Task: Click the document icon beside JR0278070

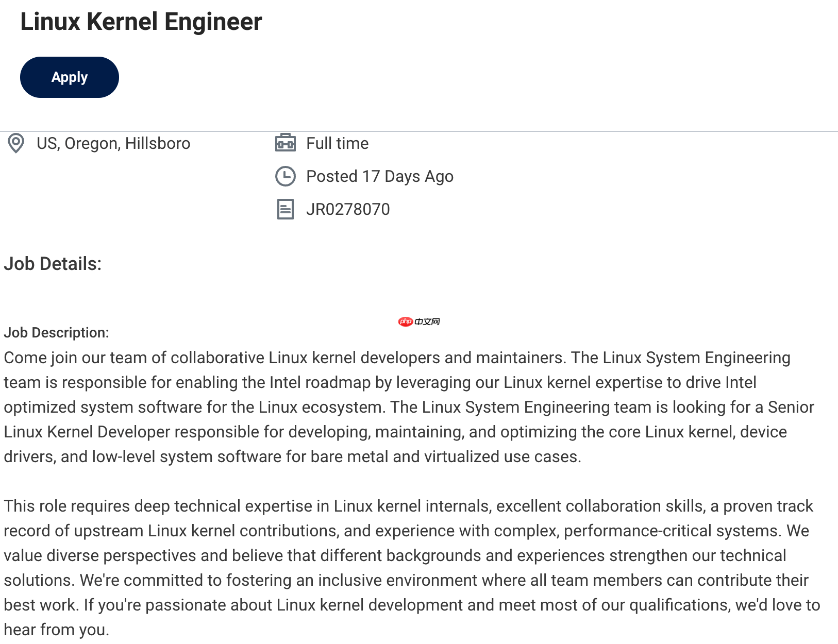Action: [x=286, y=209]
